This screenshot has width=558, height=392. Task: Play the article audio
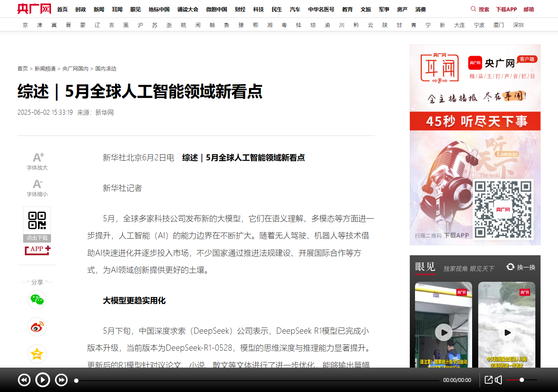42,380
